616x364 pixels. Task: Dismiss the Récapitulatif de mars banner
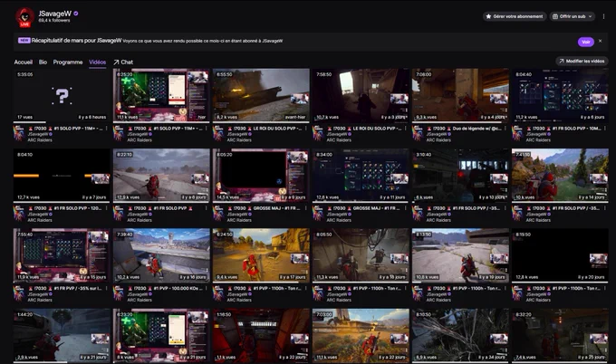tap(600, 41)
